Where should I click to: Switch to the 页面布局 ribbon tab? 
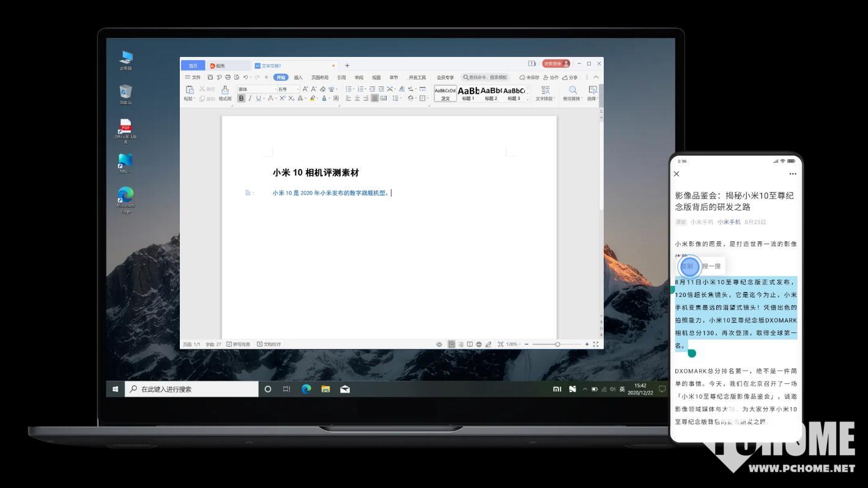click(x=320, y=77)
